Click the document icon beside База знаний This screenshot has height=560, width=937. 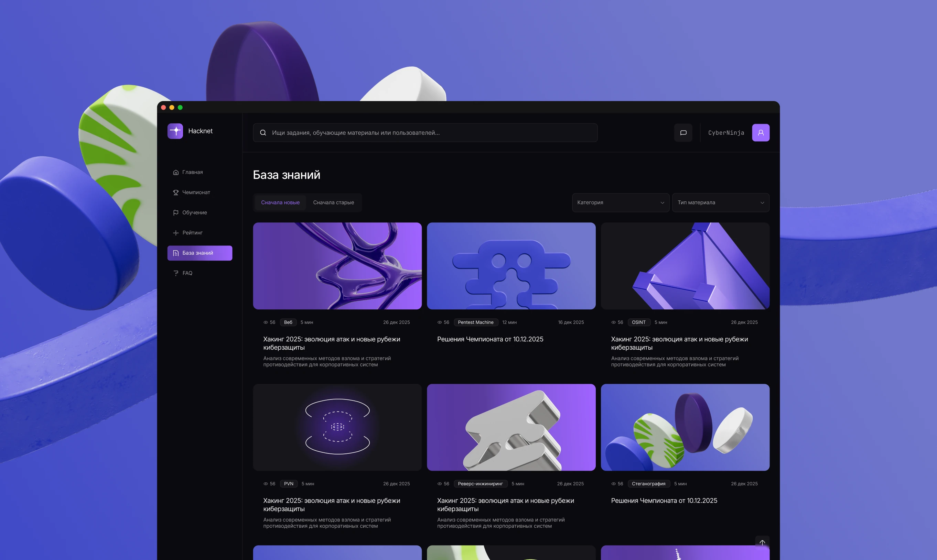click(x=175, y=253)
